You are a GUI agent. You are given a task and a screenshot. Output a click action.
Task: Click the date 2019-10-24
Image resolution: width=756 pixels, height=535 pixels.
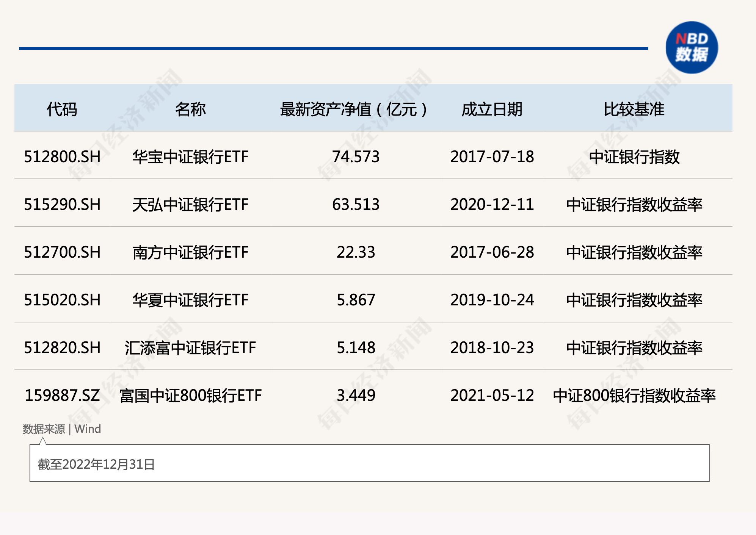[x=492, y=300]
